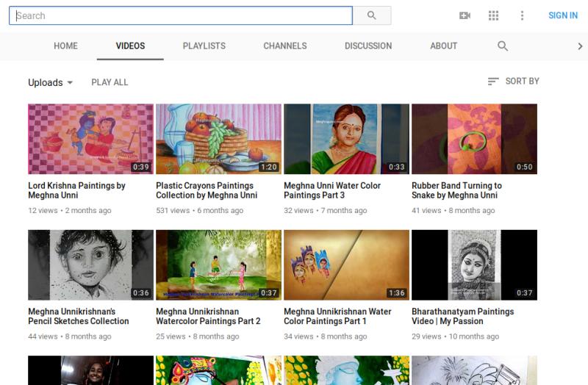Viewport: 588px width, 385px height.
Task: Click the create video camera icon
Action: 465,15
